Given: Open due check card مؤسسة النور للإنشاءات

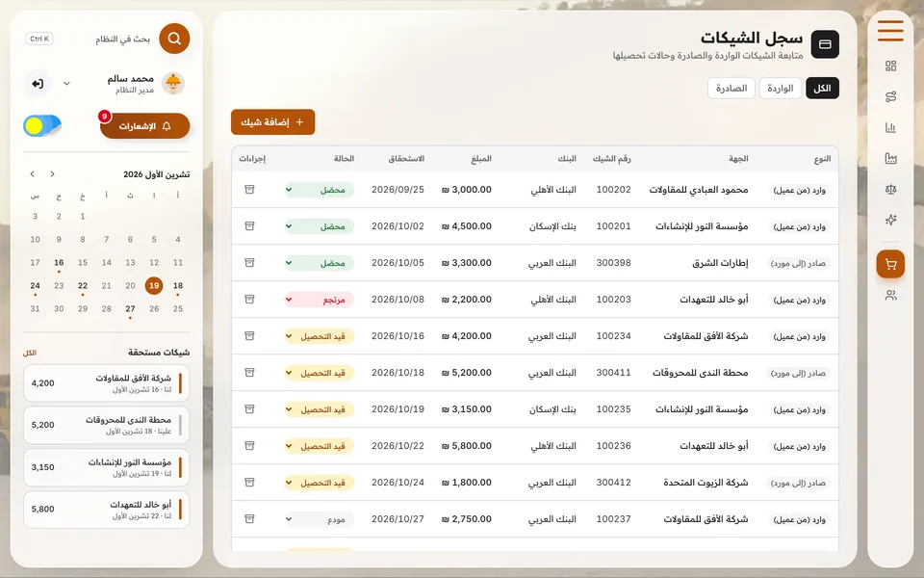Looking at the screenshot, I should coord(107,467).
